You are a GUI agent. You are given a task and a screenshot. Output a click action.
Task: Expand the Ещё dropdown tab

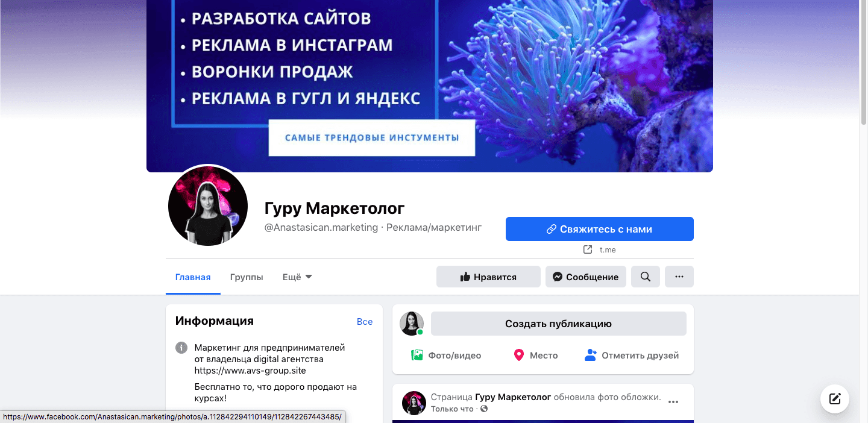coord(297,277)
